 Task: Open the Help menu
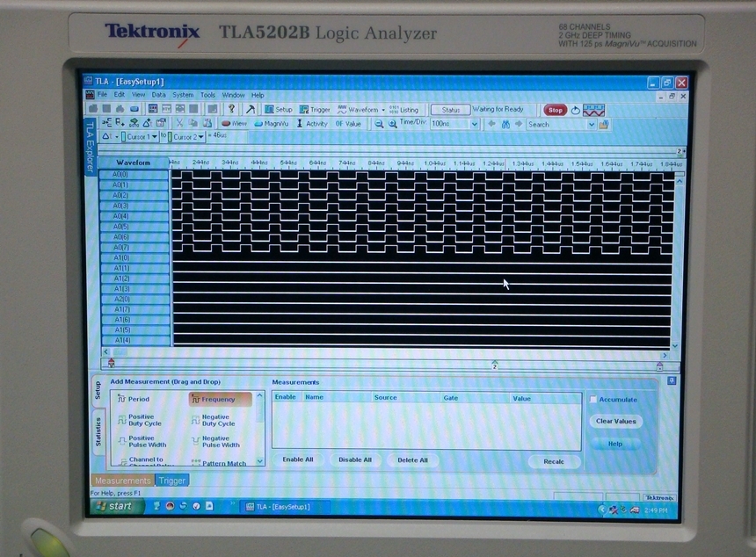(258, 96)
